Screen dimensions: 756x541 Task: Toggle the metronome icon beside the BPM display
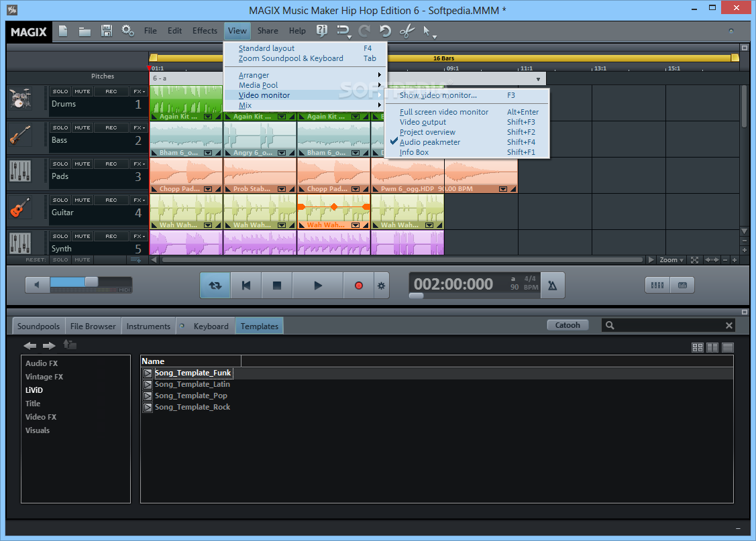553,286
